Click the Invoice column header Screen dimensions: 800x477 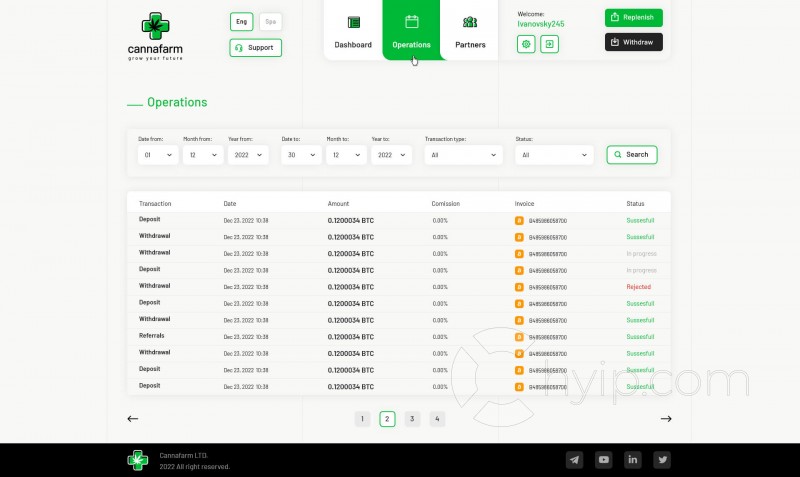pos(524,204)
